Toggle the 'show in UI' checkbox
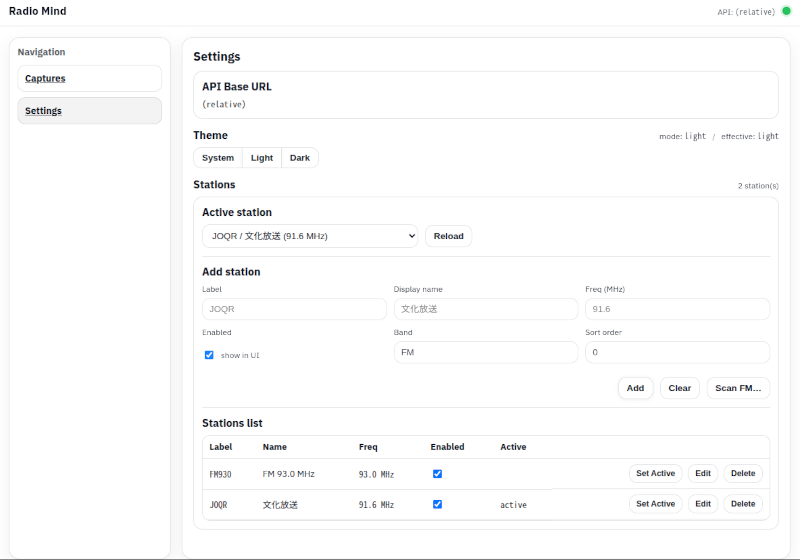The image size is (800, 560). point(209,355)
